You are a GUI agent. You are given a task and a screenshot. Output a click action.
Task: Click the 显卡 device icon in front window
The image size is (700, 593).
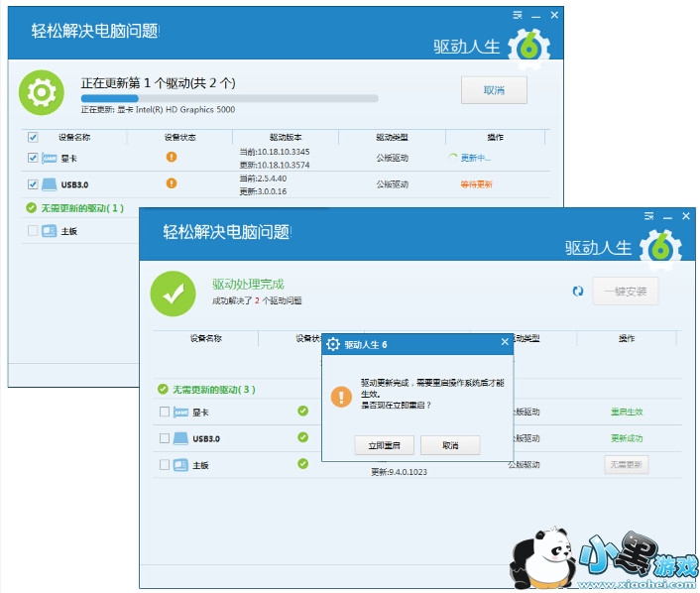180,413
